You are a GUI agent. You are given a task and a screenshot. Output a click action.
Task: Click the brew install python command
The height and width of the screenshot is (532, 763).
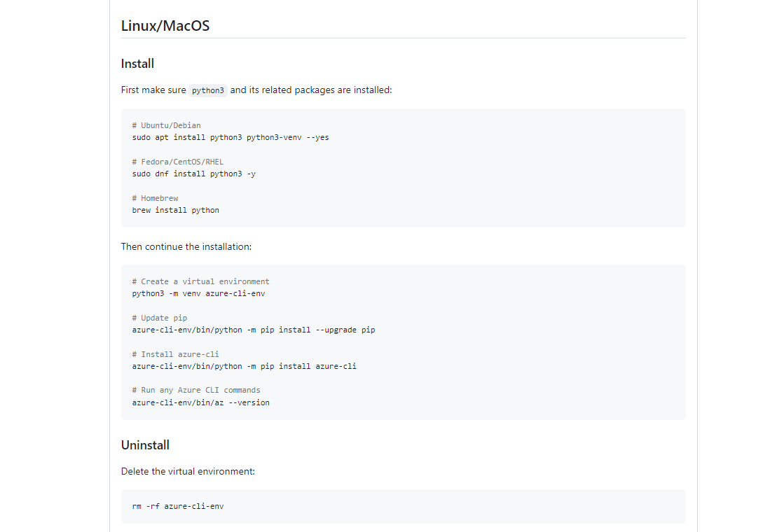tap(175, 209)
